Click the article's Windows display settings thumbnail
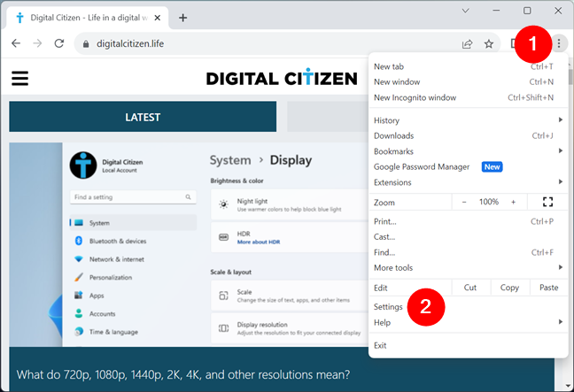The width and height of the screenshot is (574, 392). tap(189, 244)
